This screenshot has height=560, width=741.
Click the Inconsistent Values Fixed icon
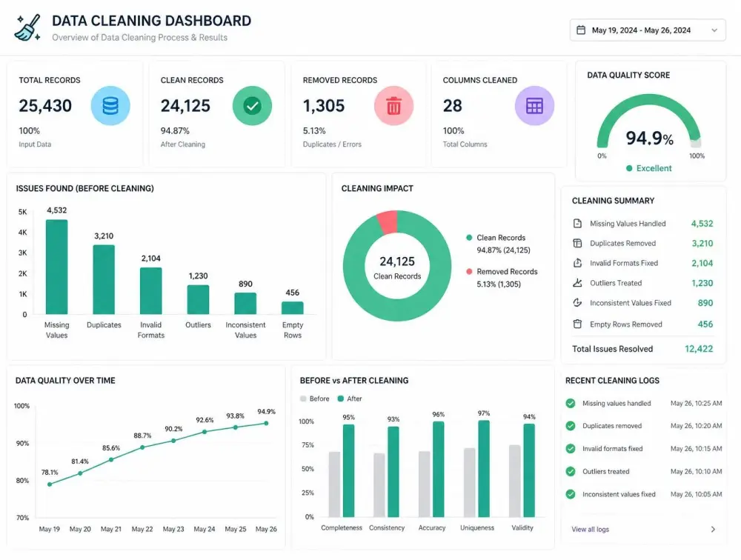[577, 303]
